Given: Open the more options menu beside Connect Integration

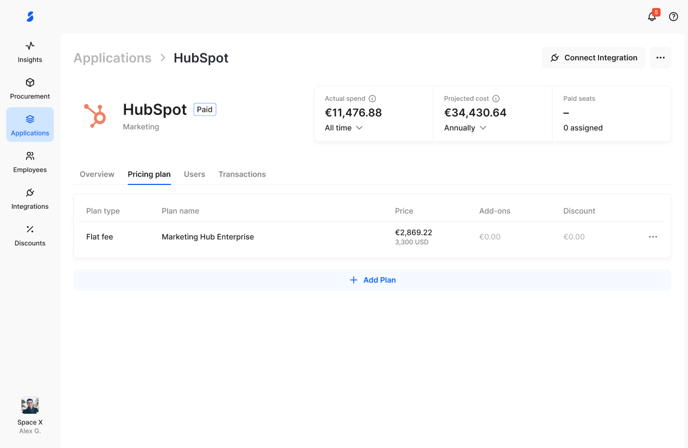Looking at the screenshot, I should point(660,58).
